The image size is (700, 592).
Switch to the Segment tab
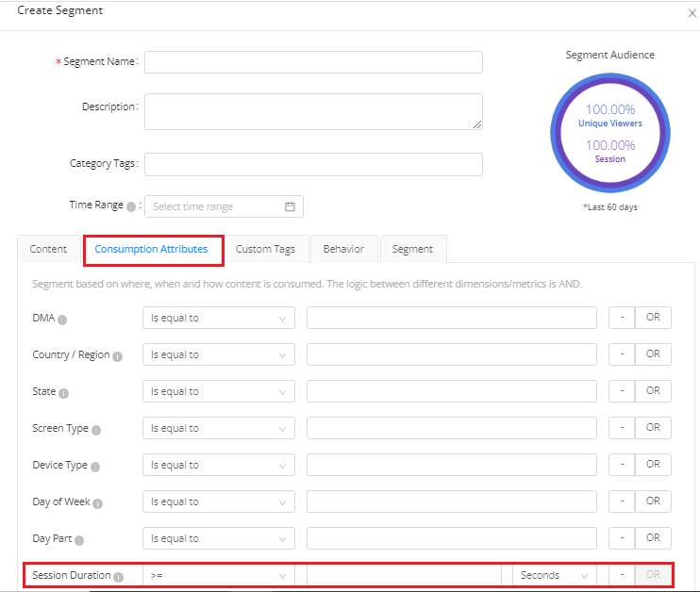412,249
